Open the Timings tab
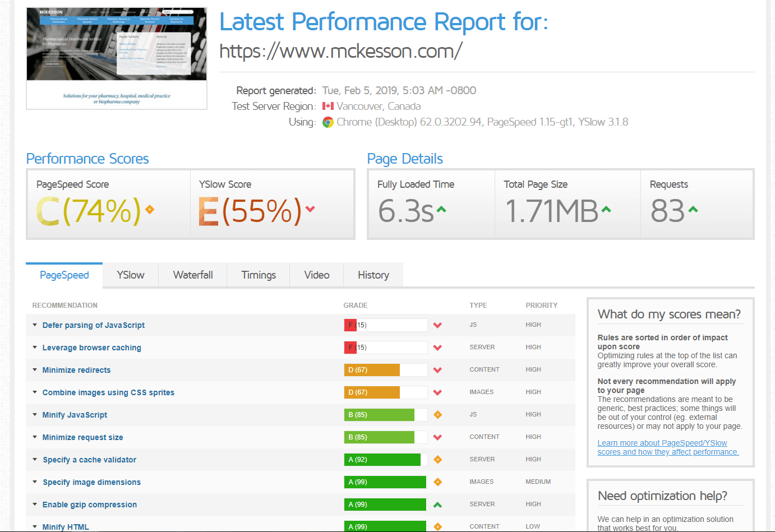Screen dimensions: 775x532 click(x=259, y=275)
